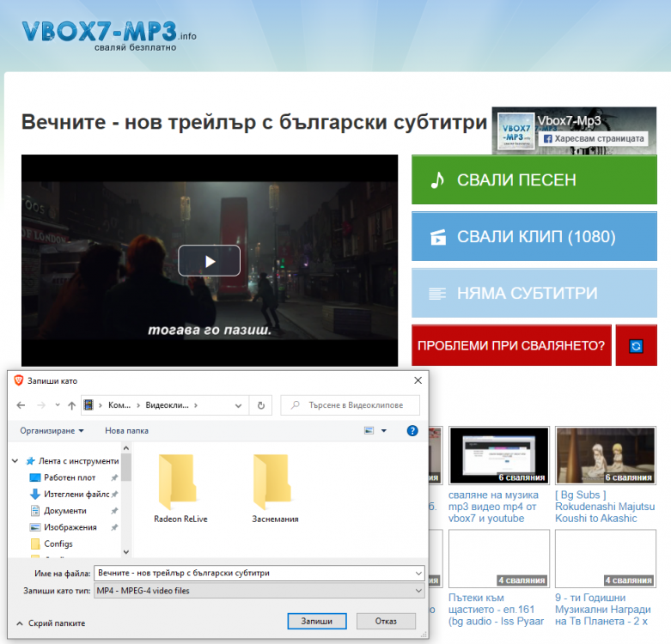The width and height of the screenshot is (671, 644).
Task: Play the video with the center play button
Action: coord(209,260)
